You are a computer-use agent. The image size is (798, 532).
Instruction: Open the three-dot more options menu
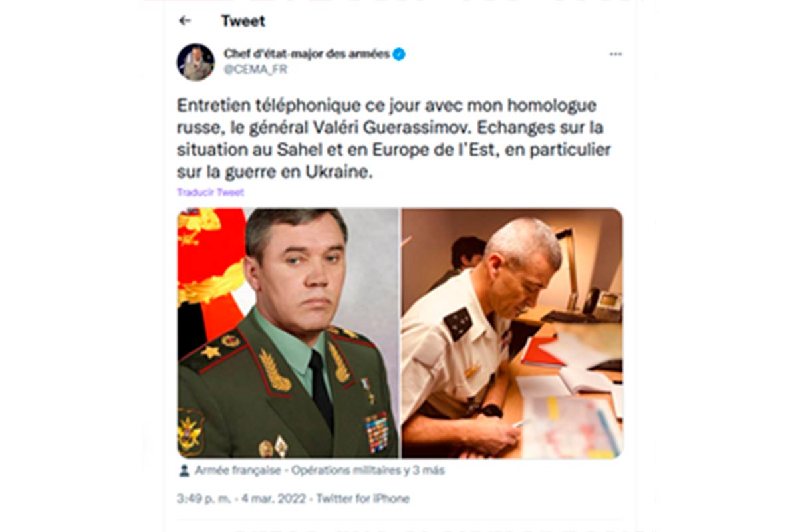(616, 54)
